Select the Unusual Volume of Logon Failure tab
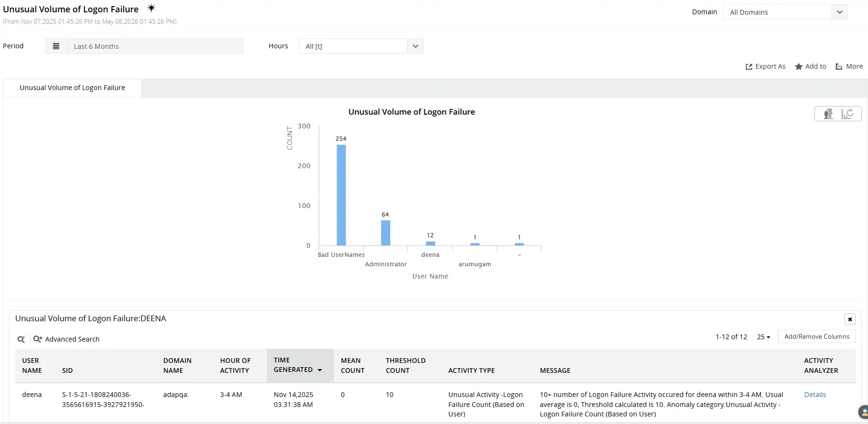This screenshot has width=868, height=424. [x=72, y=88]
